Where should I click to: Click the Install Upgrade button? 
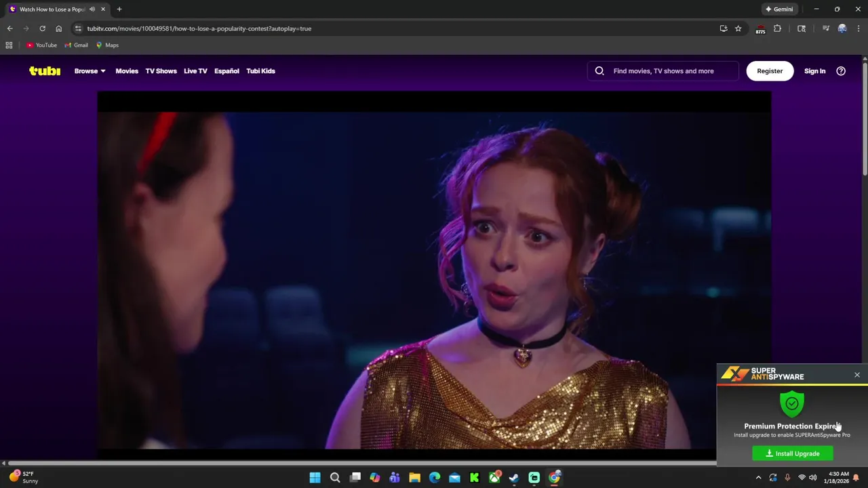coord(793,453)
